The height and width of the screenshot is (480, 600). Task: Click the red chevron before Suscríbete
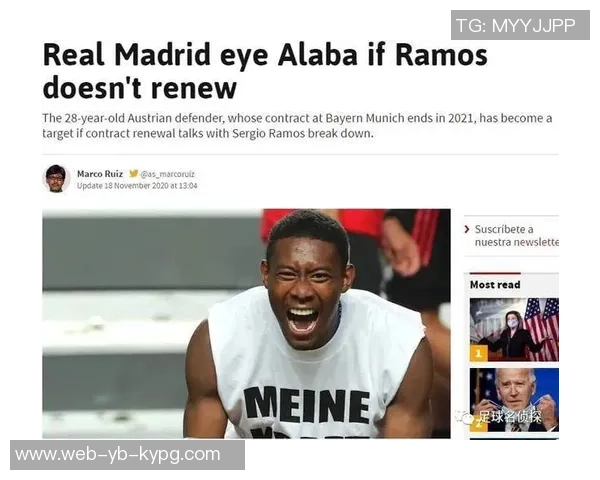tap(466, 229)
